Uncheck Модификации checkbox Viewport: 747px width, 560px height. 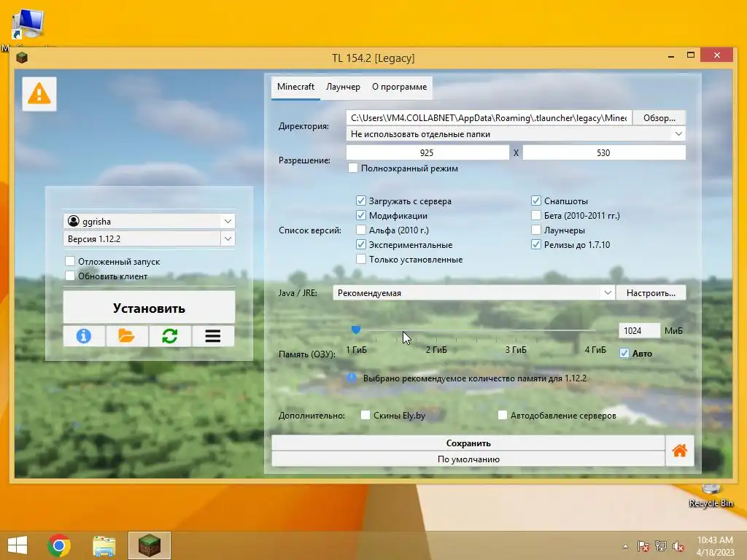[361, 215]
